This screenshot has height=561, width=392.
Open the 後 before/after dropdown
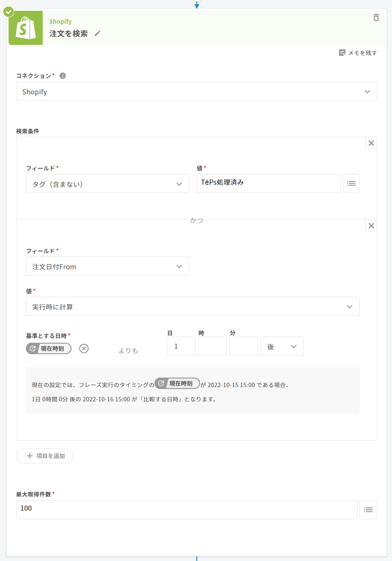pos(282,347)
